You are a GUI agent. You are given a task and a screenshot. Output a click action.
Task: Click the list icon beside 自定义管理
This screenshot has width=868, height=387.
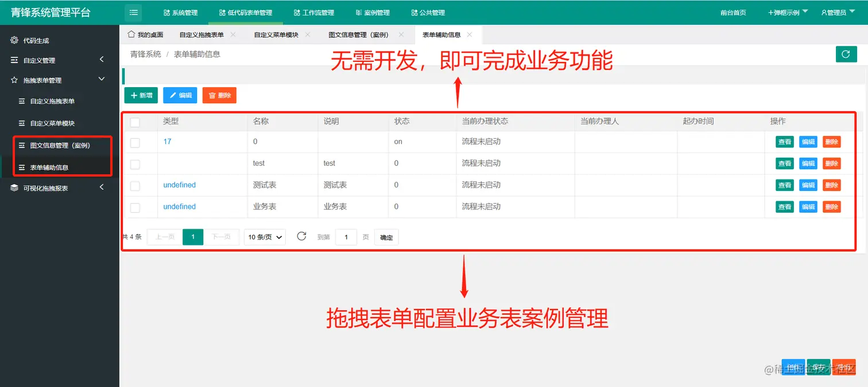click(14, 60)
